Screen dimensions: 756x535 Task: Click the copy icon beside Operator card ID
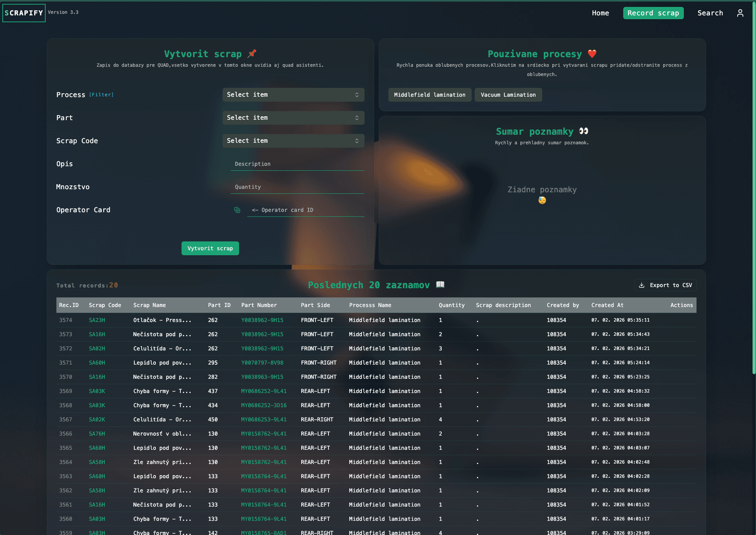click(x=237, y=210)
